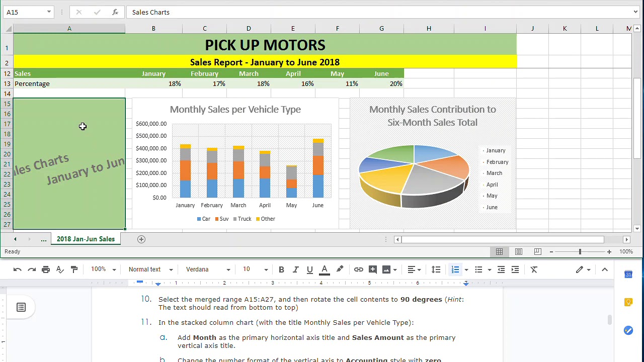Viewport: 644px width, 362px height.
Task: Open the Google Tasks side panel icon
Action: click(x=628, y=330)
